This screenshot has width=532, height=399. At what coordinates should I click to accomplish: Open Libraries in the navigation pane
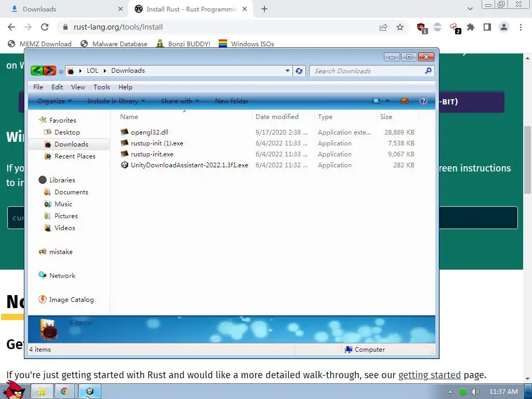[62, 180]
